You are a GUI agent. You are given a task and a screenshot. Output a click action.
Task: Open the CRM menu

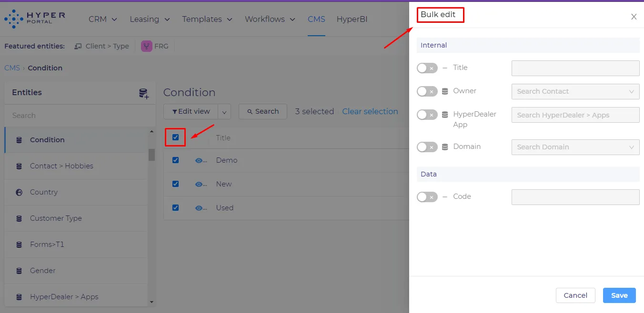[103, 19]
